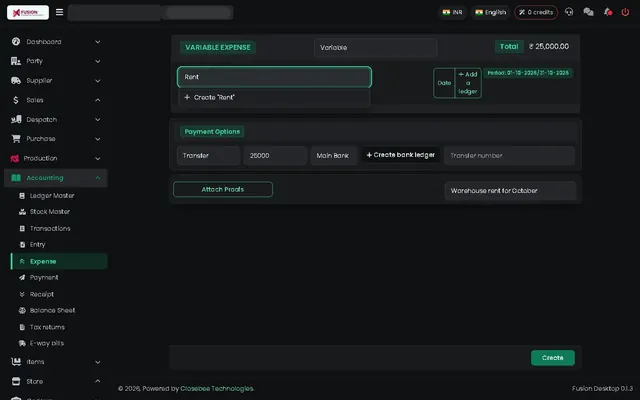This screenshot has width=640, height=400.
Task: Click the Accounting book icon
Action: [x=16, y=178]
